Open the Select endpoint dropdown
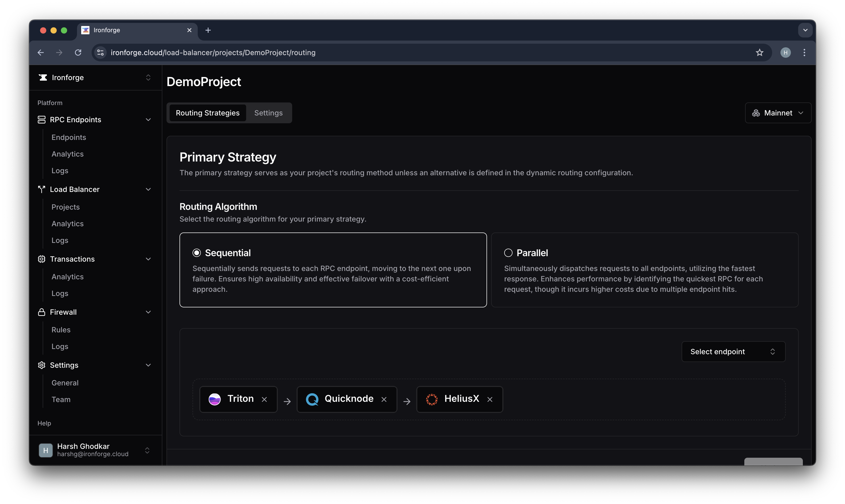This screenshot has width=845, height=504. [x=733, y=352]
